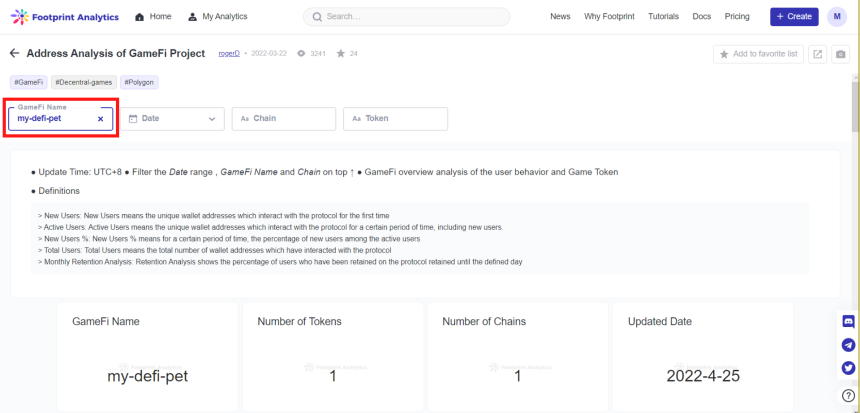Image resolution: width=860 pixels, height=413 pixels.
Task: Click the dashboard title text
Action: 116,53
